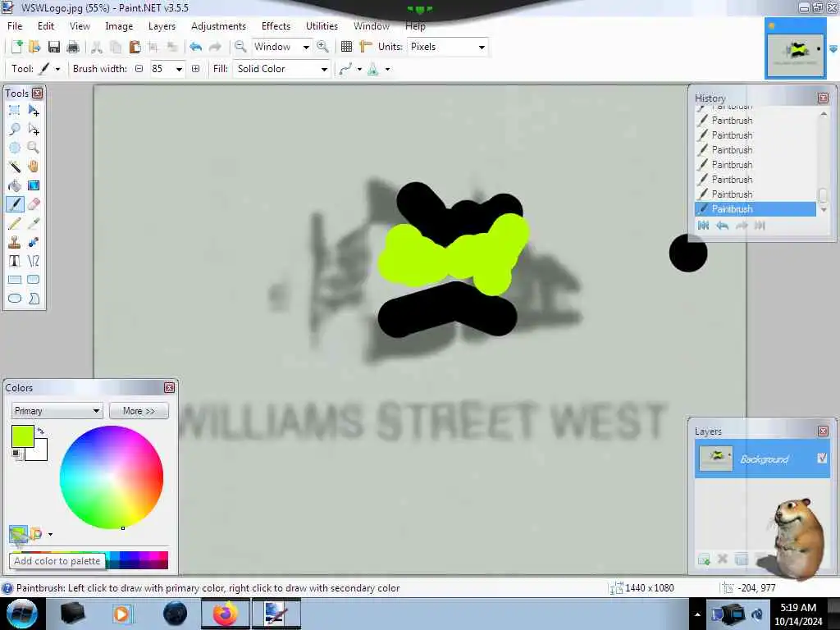Screen dimensions: 840x630
Task: Click the zoom in magnifier in toolbar
Action: pyautogui.click(x=322, y=47)
